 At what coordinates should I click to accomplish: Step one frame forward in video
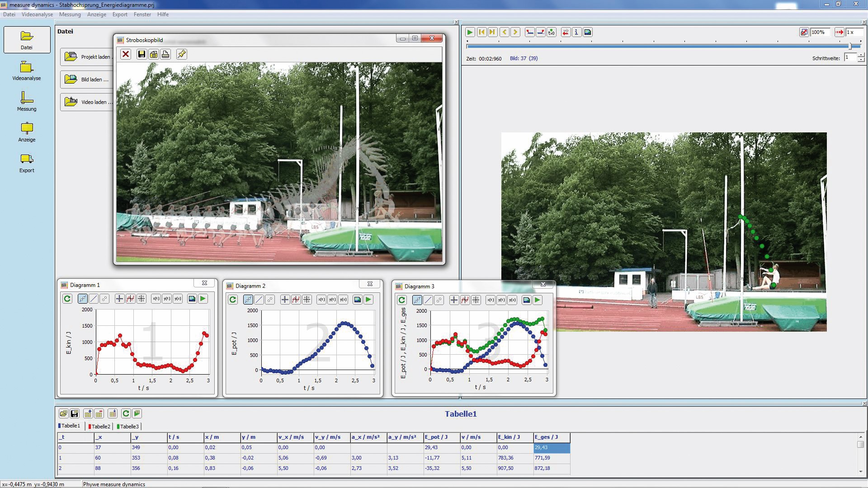coord(515,32)
